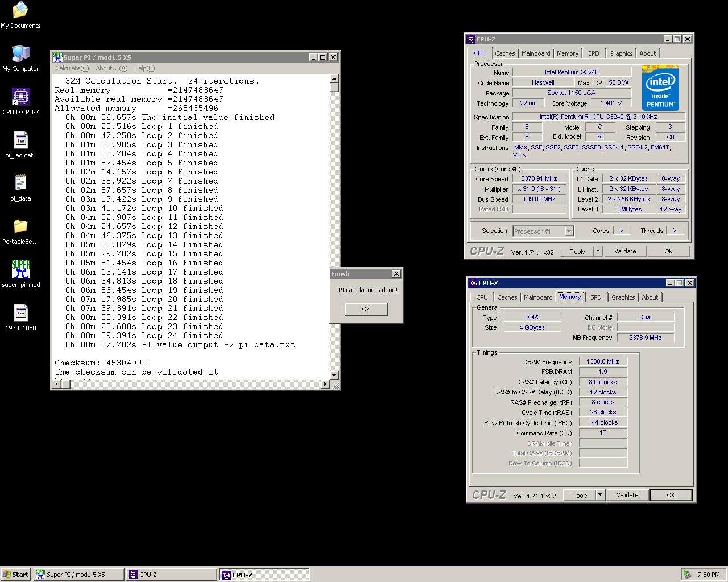
Task: Click Super PI vertical scrollbar down arrow
Action: (x=334, y=375)
